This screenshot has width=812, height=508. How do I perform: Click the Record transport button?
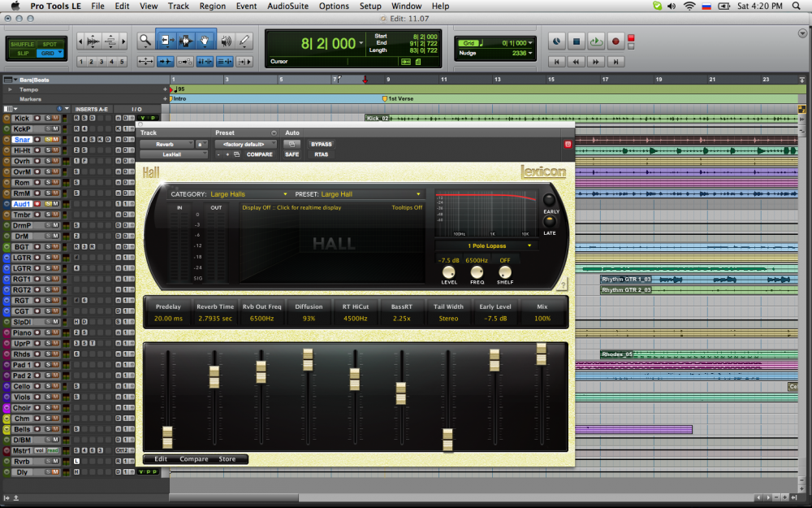click(615, 41)
